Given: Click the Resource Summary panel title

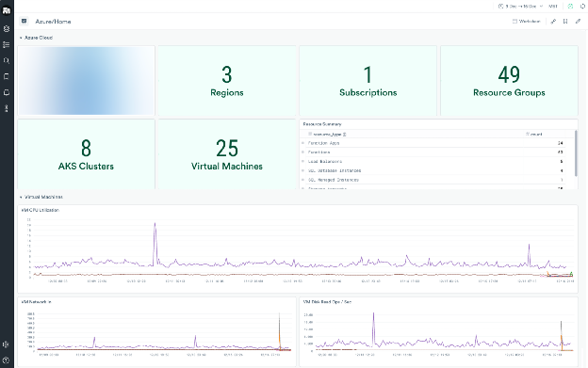Looking at the screenshot, I should [322, 124].
